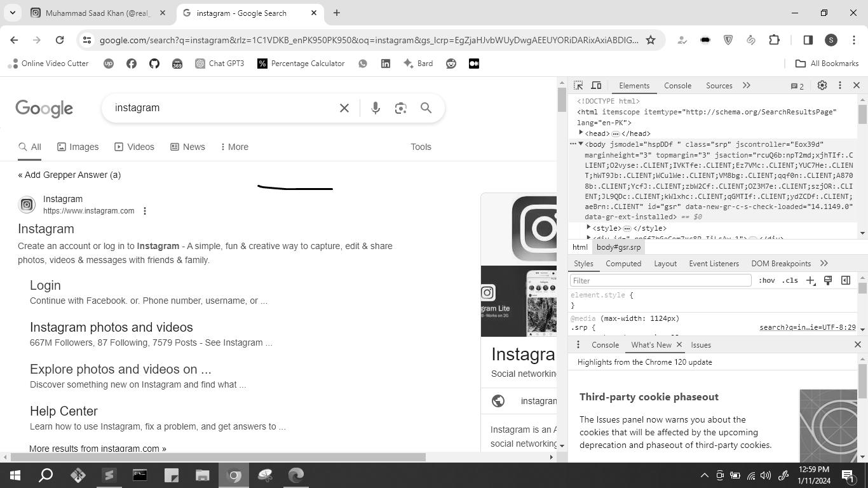Close the What's New drawer tab
Screen dimensions: 868x488
tap(679, 344)
